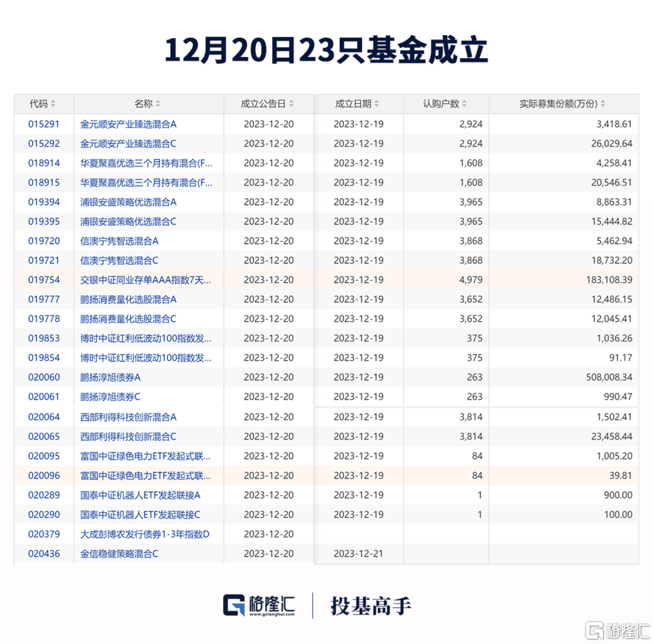Screen dimensions: 653x644
Task: Open fund 鹏扬淳旭债券A
Action: (x=110, y=377)
